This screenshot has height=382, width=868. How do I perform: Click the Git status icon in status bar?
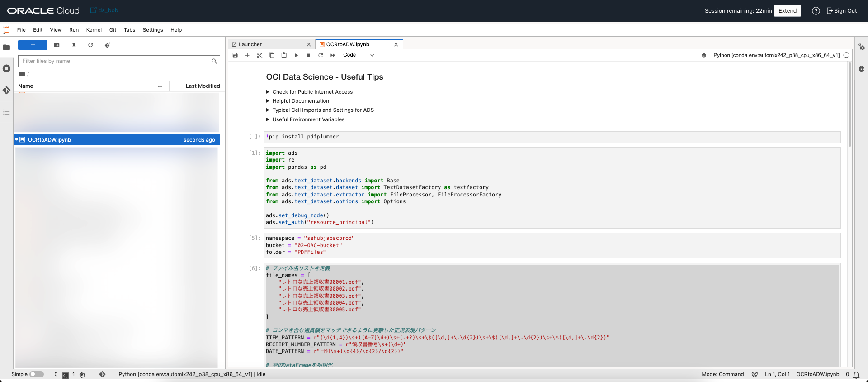102,374
